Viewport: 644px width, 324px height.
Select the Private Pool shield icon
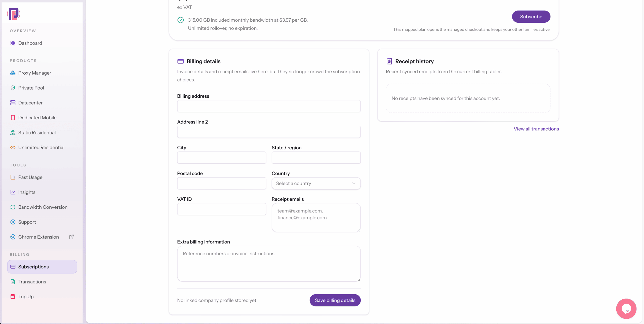click(x=13, y=88)
